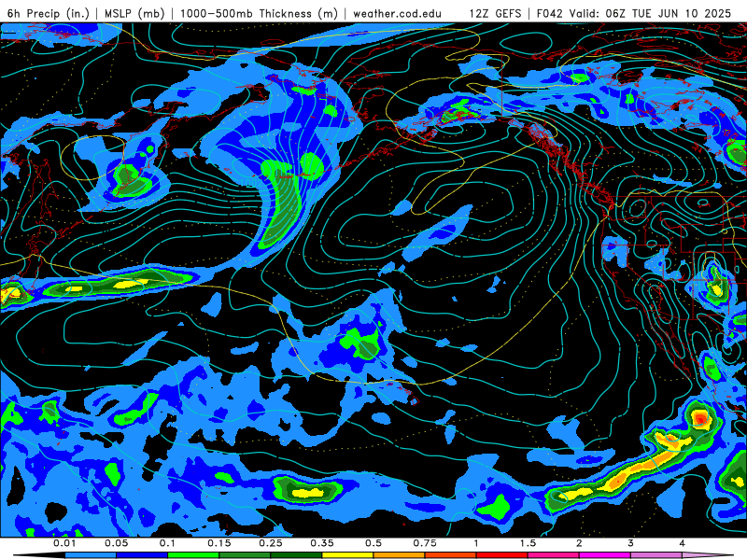
Task: Click the '1000-500mb Thickness (m)' title text
Action: (x=259, y=13)
